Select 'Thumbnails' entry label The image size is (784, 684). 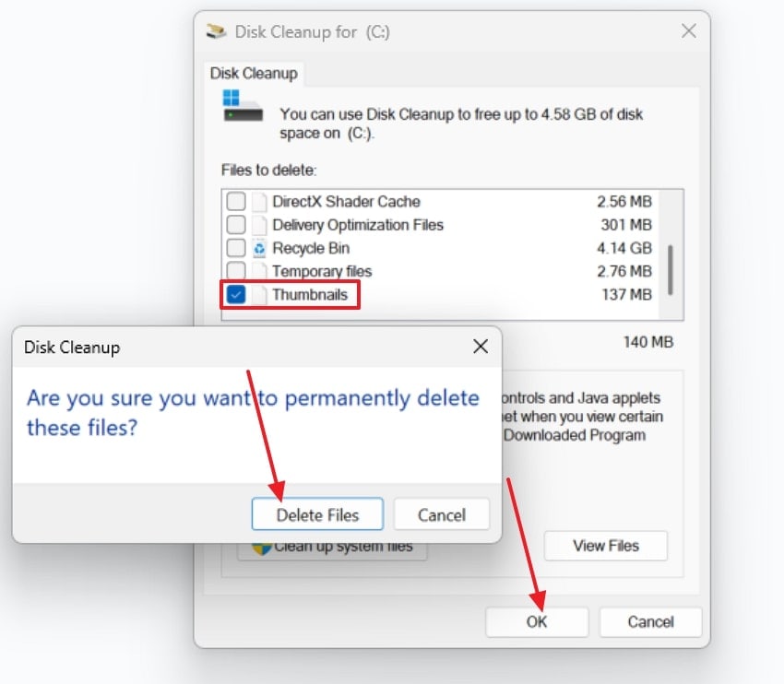[x=310, y=294]
